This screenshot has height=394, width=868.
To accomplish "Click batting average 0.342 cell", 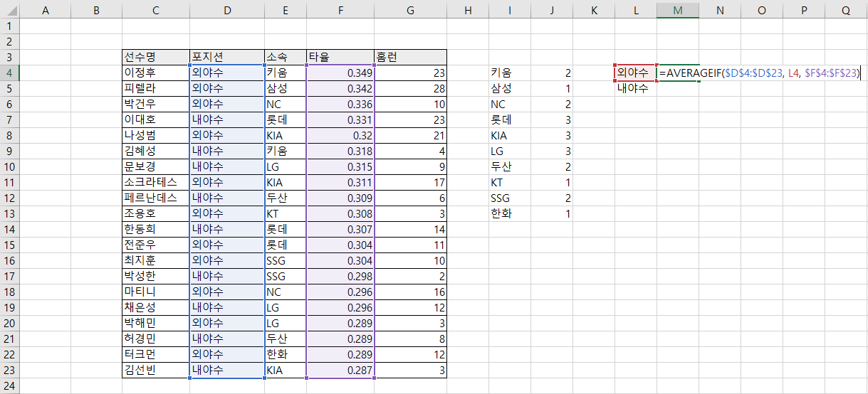I will click(340, 88).
